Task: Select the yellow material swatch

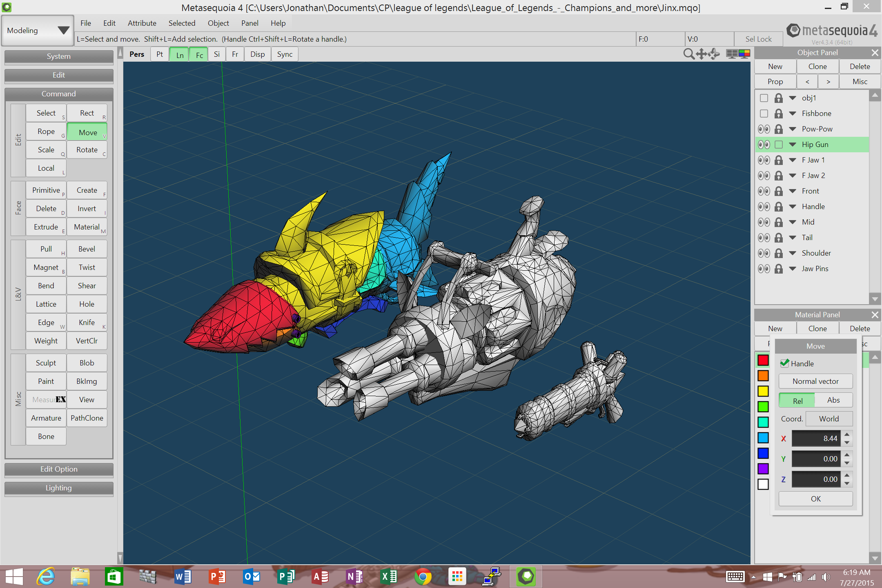Action: pos(763,391)
